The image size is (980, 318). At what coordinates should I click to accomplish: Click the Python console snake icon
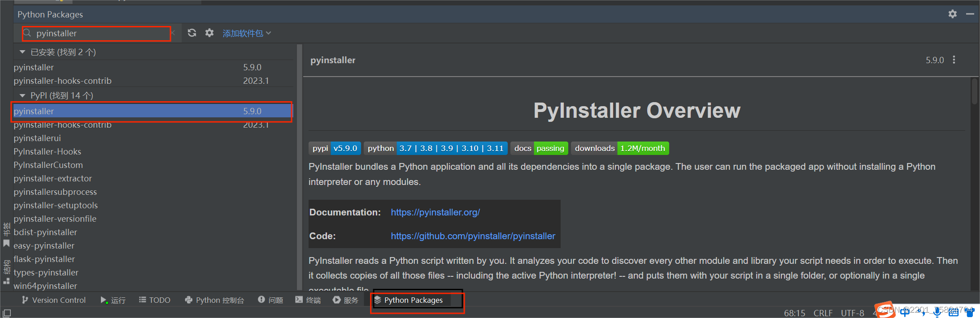[x=189, y=300]
